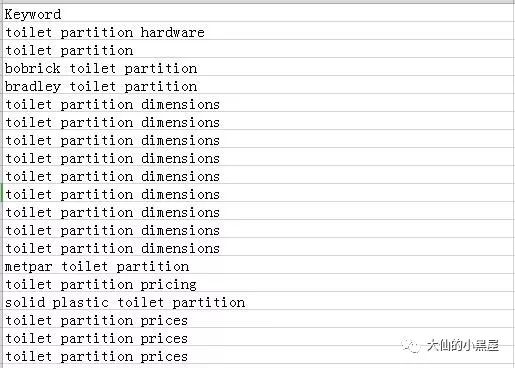Click the toilet partition pricing cell
515x368 pixels.
[x=258, y=283]
